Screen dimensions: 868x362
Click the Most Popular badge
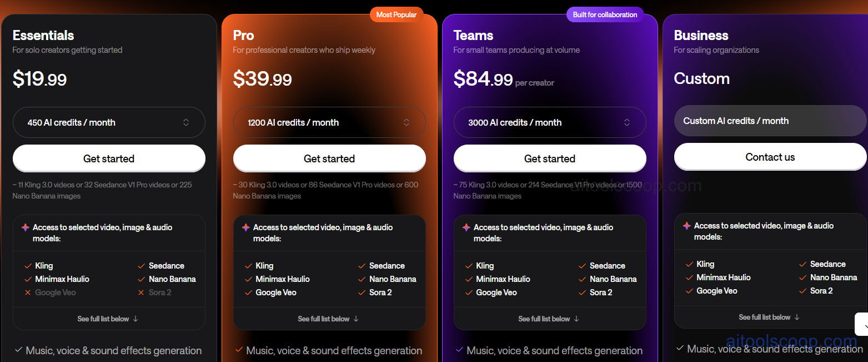coord(396,14)
